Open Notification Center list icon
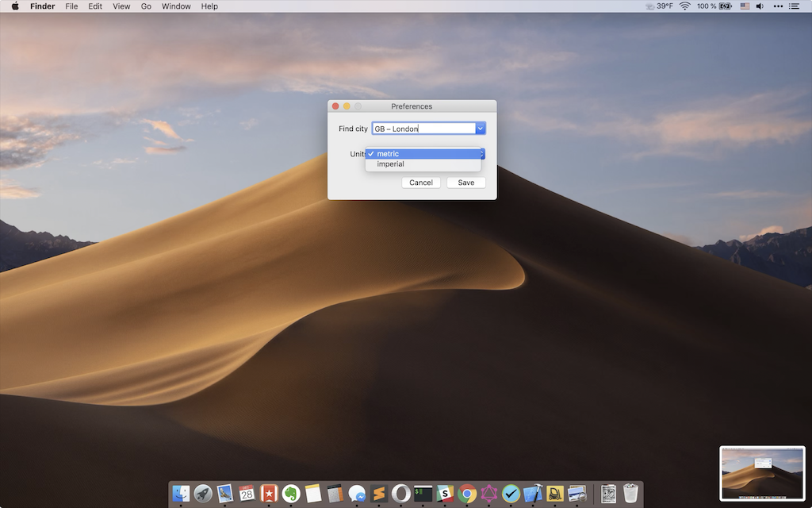This screenshot has width=812, height=508. click(x=795, y=6)
